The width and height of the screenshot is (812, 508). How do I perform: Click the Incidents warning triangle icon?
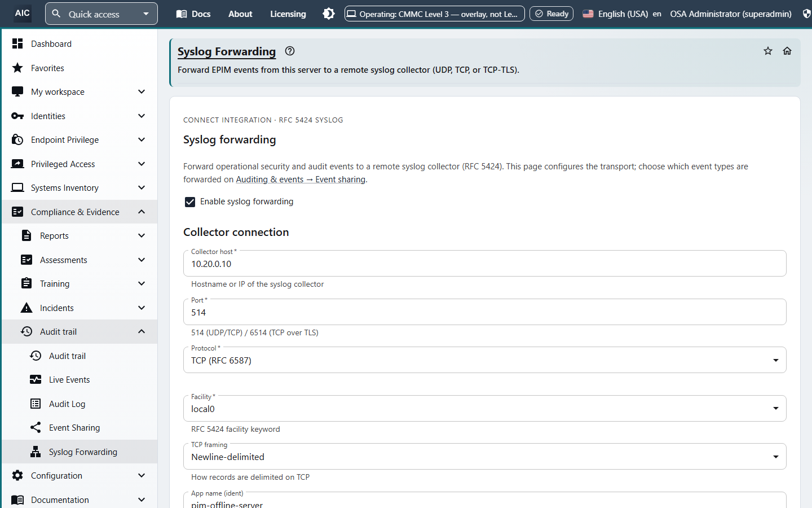27,308
